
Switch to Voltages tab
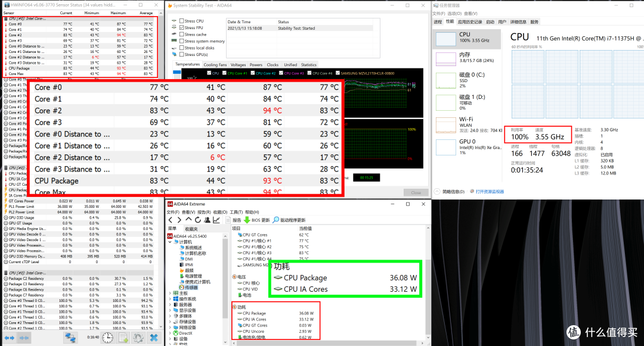point(238,65)
